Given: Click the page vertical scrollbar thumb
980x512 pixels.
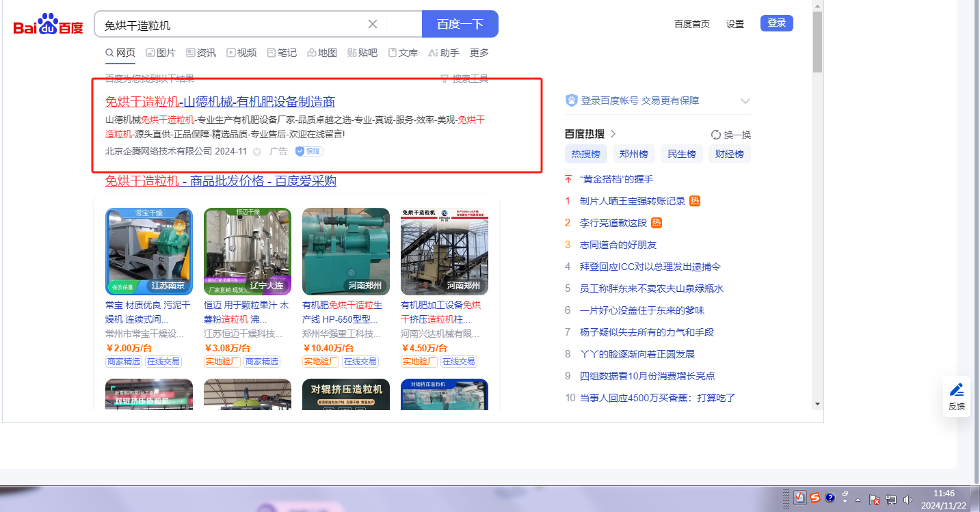Looking at the screenshot, I should tap(817, 42).
